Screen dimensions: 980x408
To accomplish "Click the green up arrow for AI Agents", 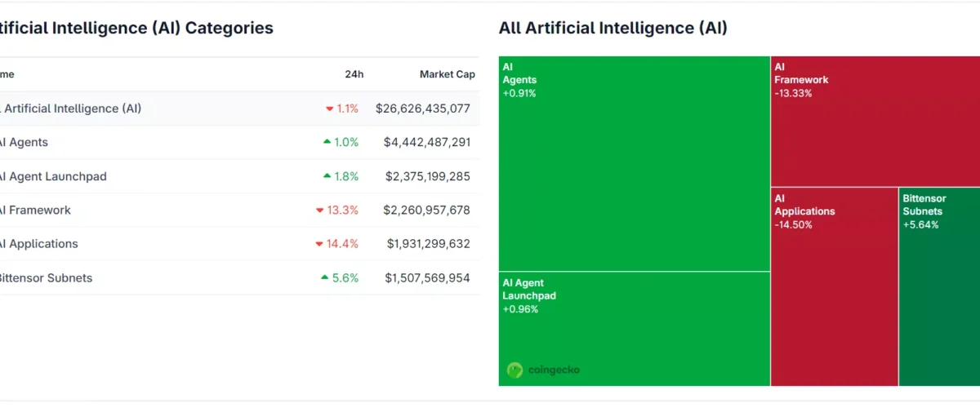I will (x=327, y=142).
